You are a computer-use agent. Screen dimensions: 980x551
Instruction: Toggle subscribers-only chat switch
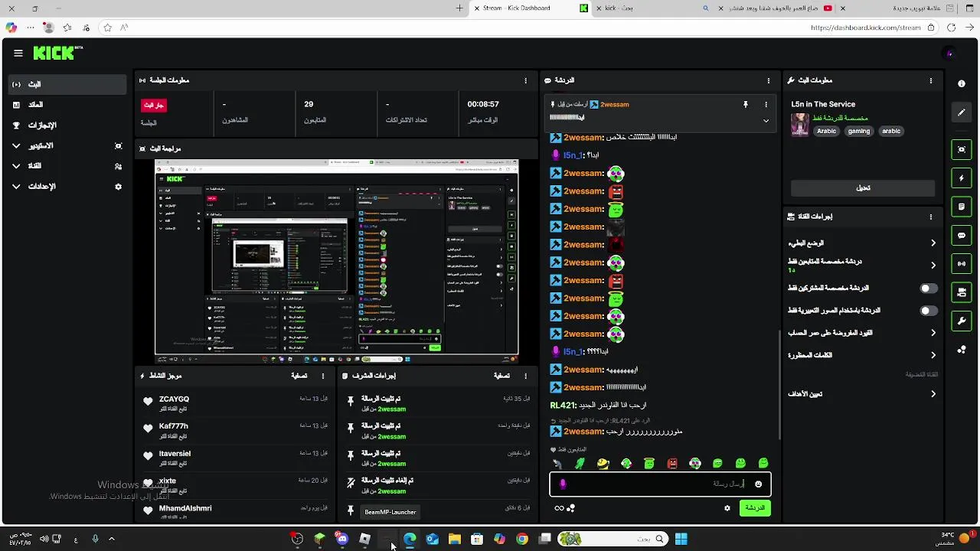[928, 289]
